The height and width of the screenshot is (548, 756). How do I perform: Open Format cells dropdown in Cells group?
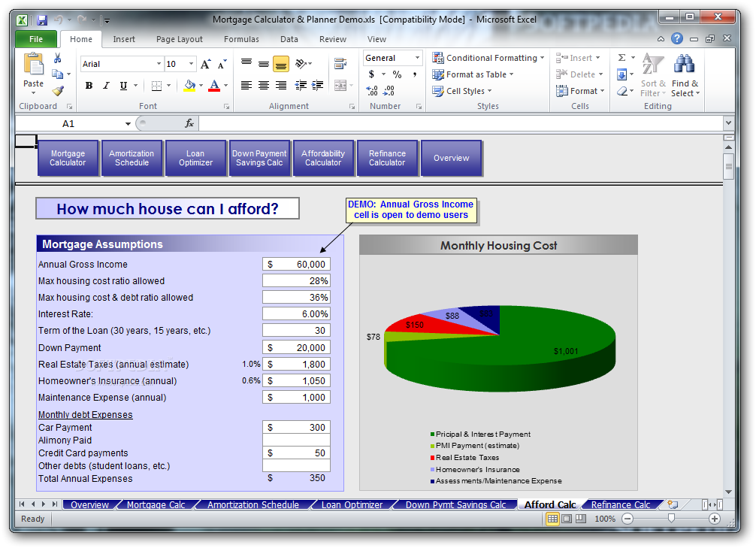[x=580, y=91]
